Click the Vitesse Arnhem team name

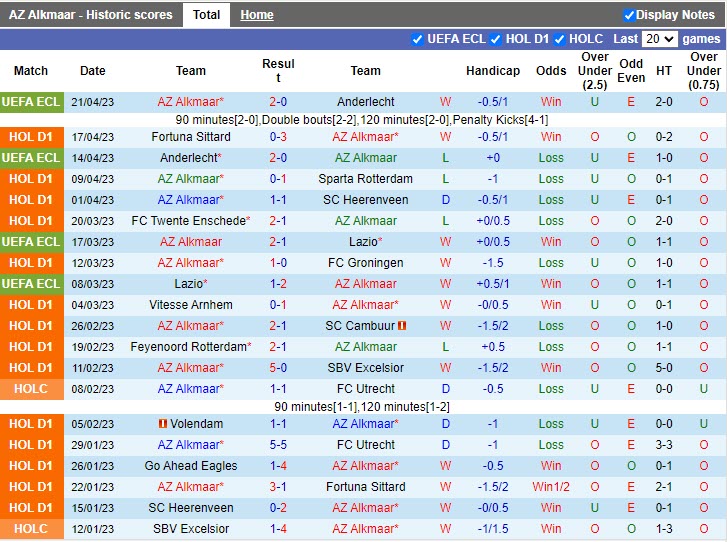pos(190,305)
